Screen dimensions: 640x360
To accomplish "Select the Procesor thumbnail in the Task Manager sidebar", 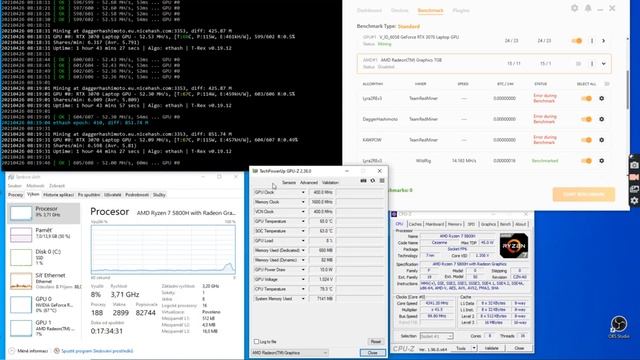I will [21, 213].
